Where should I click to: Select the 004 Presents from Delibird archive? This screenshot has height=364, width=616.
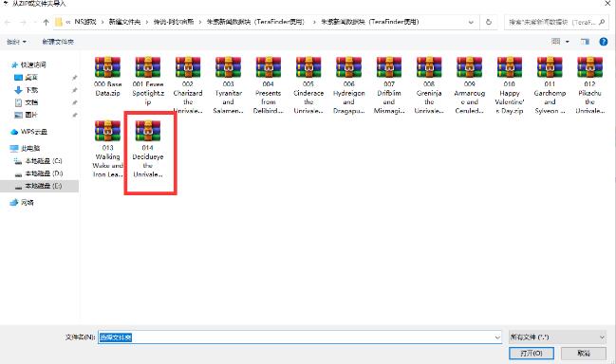point(269,84)
